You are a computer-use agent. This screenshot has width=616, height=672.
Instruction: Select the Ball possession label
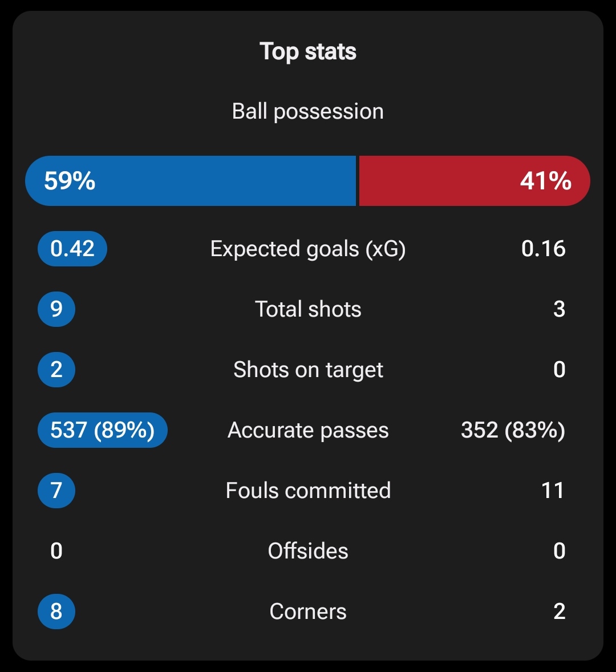tap(308, 111)
